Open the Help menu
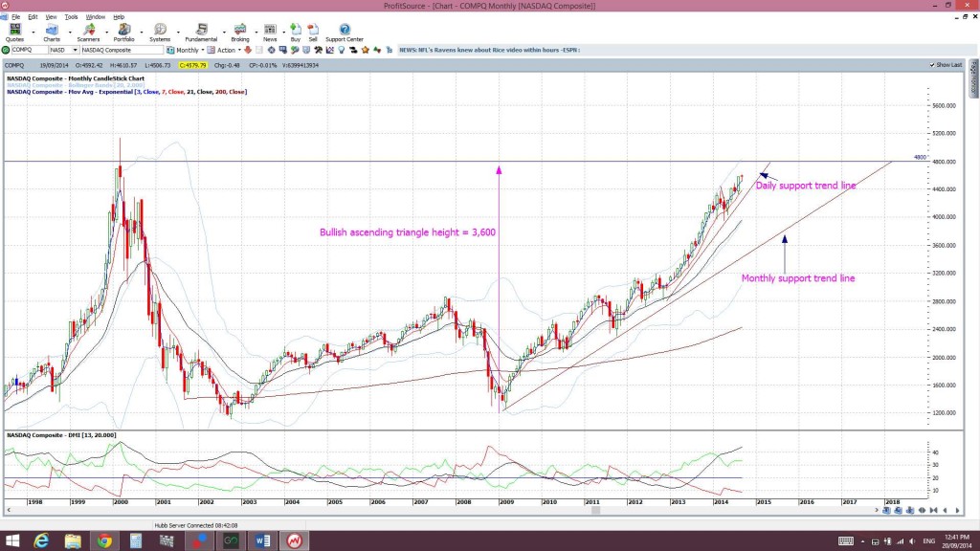The height and width of the screenshot is (551, 980). coord(119,17)
